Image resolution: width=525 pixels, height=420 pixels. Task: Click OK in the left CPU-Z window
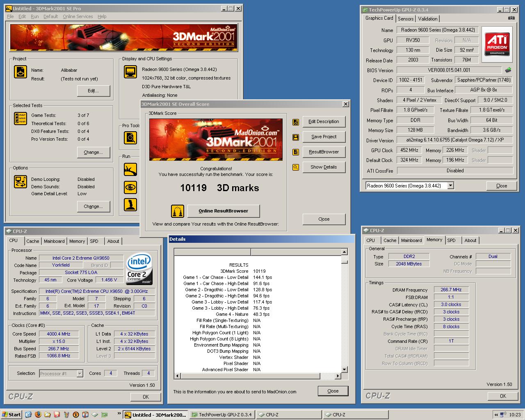(x=146, y=397)
